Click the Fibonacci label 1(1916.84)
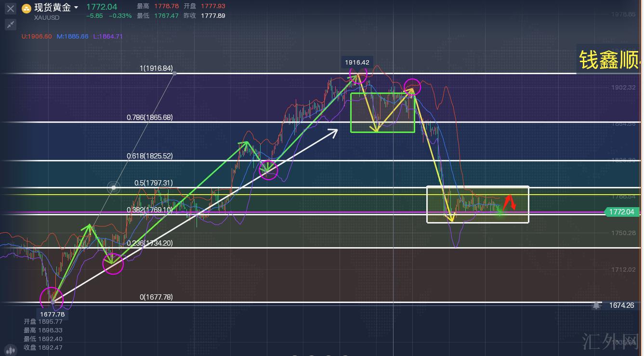 pos(156,68)
